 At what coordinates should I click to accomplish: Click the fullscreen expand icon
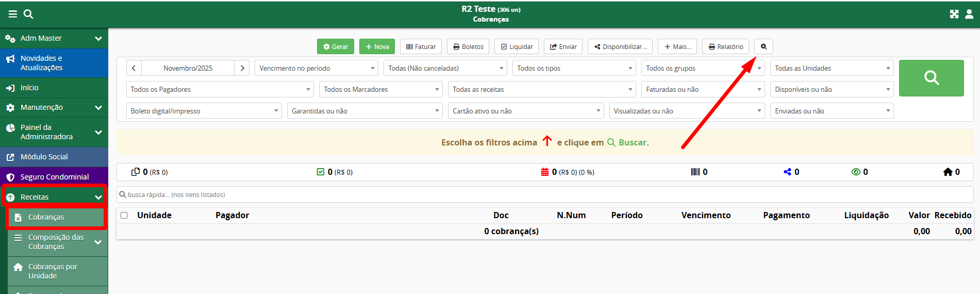pyautogui.click(x=954, y=14)
